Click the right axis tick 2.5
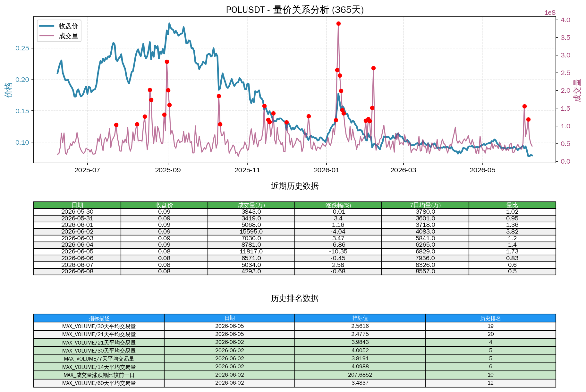 [565, 73]
